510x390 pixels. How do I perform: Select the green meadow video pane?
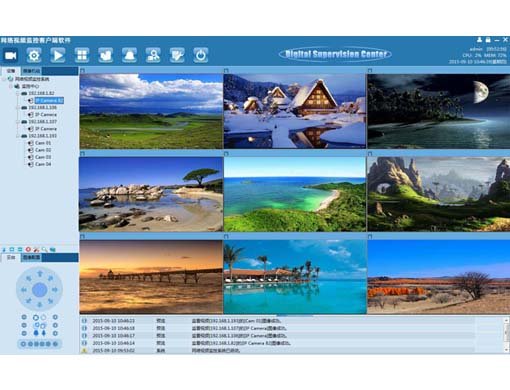tap(151, 111)
